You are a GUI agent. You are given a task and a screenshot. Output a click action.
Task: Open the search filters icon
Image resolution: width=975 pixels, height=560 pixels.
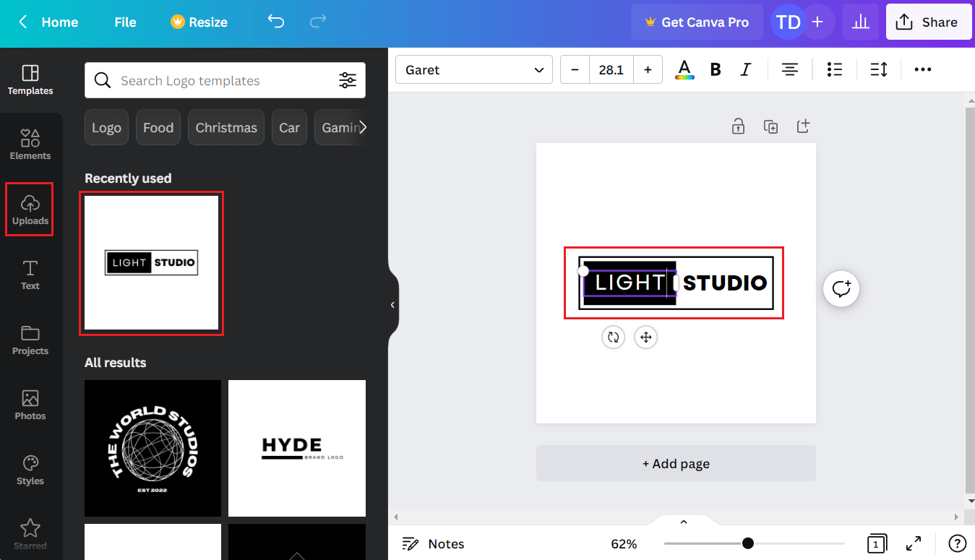pos(348,80)
